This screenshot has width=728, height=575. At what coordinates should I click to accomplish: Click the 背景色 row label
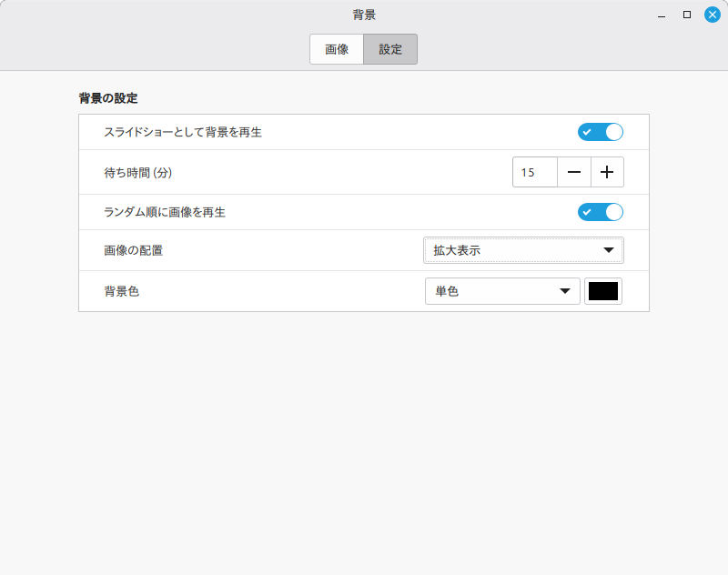pyautogui.click(x=122, y=291)
